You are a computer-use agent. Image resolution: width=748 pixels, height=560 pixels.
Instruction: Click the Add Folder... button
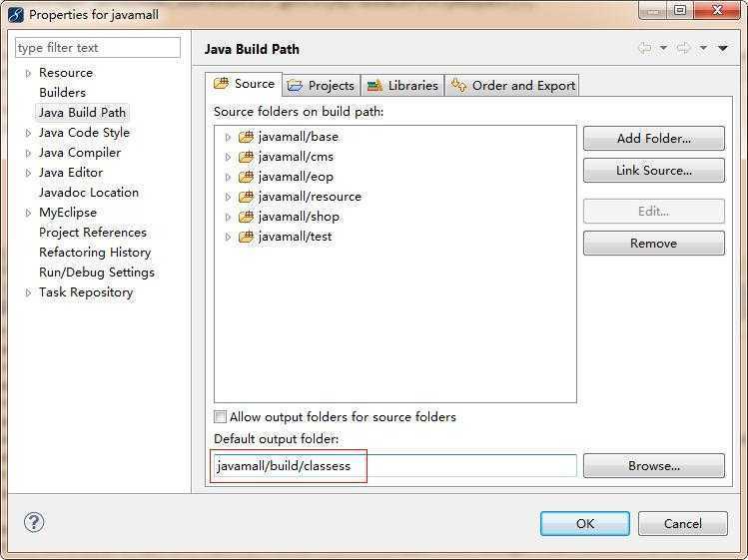653,139
